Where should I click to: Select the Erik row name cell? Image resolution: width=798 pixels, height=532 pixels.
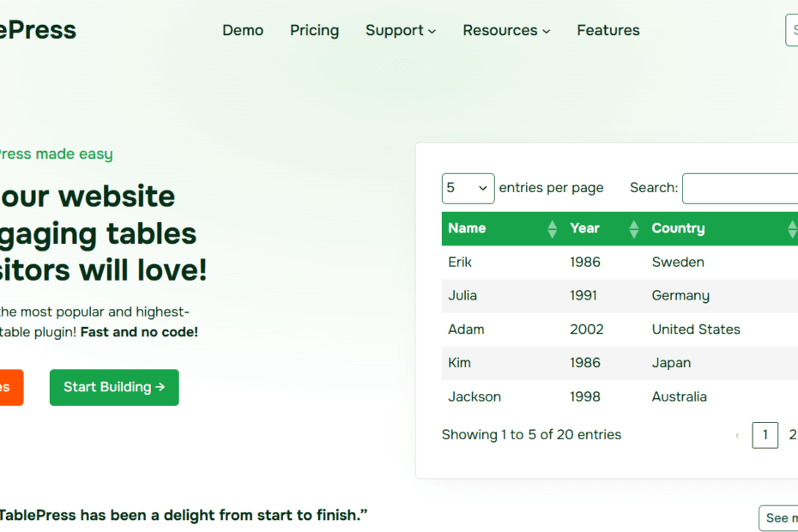point(460,262)
